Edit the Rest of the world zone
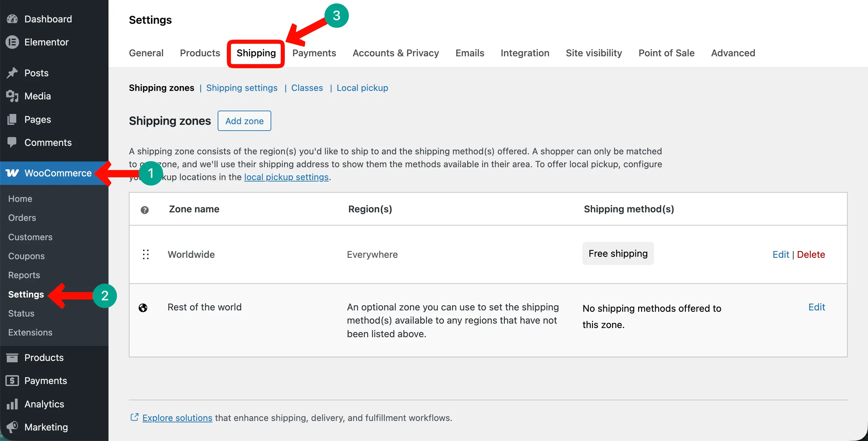This screenshot has height=441, width=868. point(817,307)
